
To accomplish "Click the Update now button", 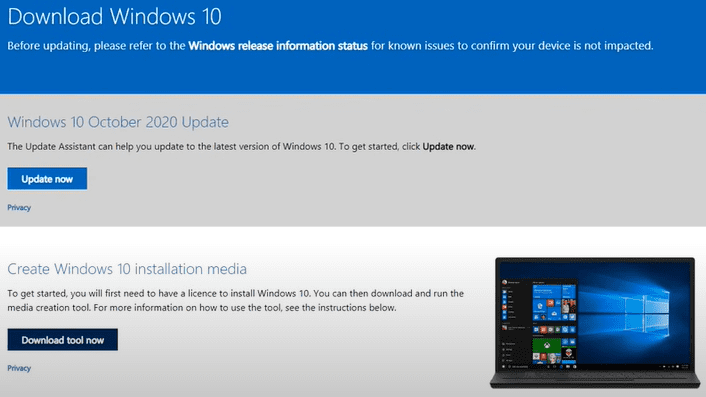I will (x=47, y=179).
